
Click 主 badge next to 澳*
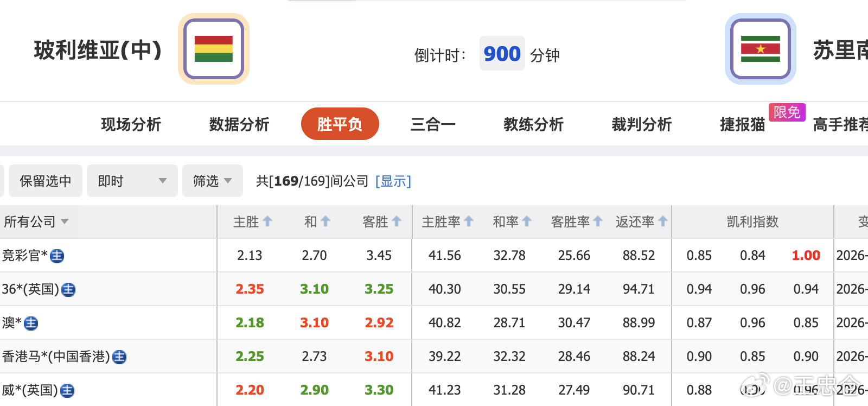click(31, 323)
